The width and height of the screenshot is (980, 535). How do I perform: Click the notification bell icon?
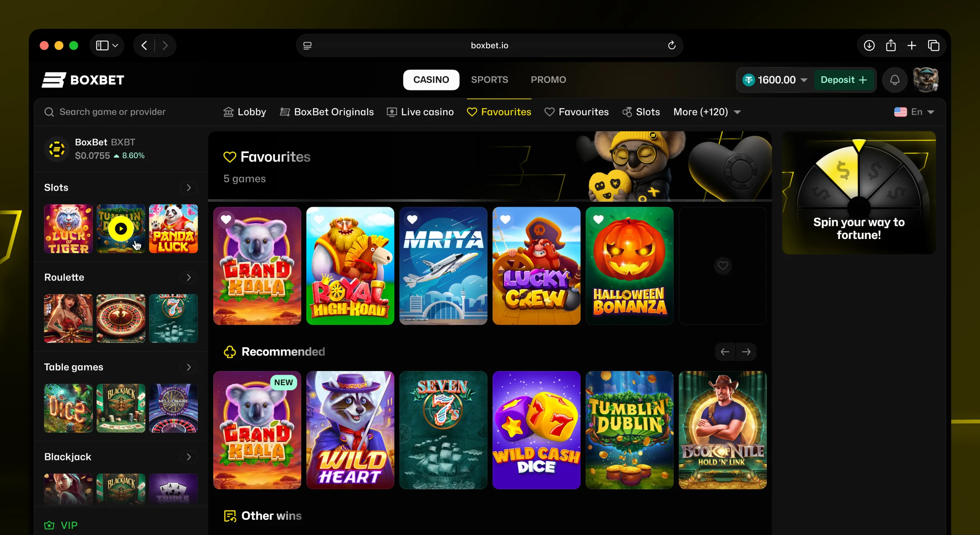coord(894,80)
